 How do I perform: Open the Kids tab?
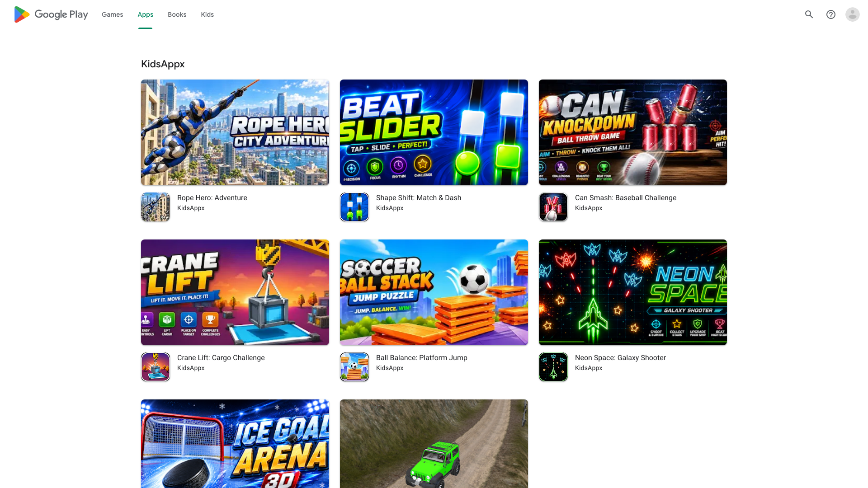click(x=208, y=14)
